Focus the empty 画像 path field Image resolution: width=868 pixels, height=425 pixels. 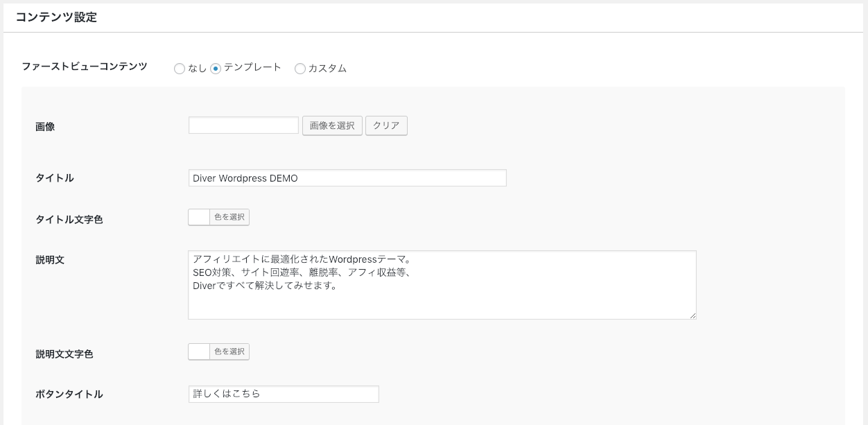coord(243,125)
